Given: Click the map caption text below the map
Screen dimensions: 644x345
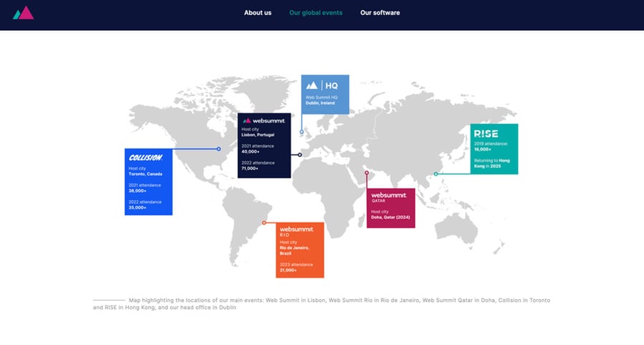Looking at the screenshot, I should point(322,304).
